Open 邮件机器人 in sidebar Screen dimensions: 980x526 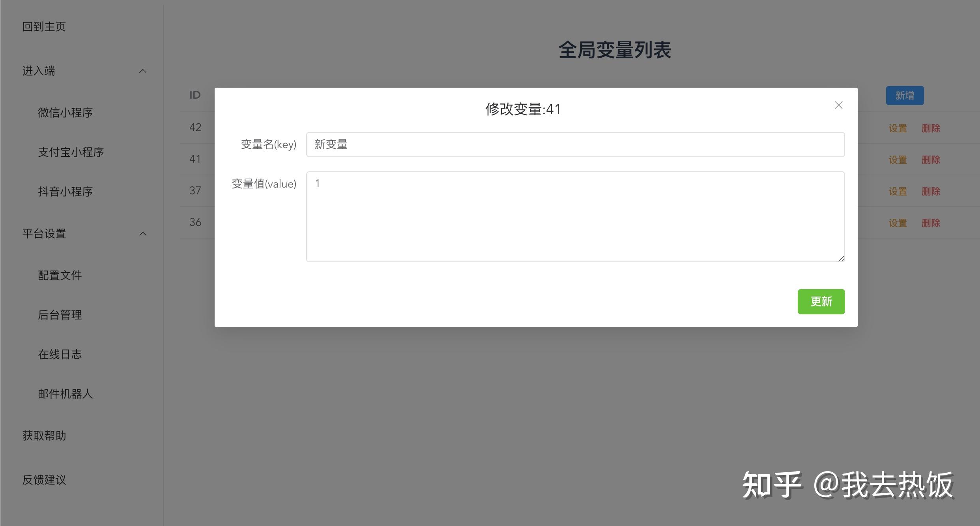(65, 394)
